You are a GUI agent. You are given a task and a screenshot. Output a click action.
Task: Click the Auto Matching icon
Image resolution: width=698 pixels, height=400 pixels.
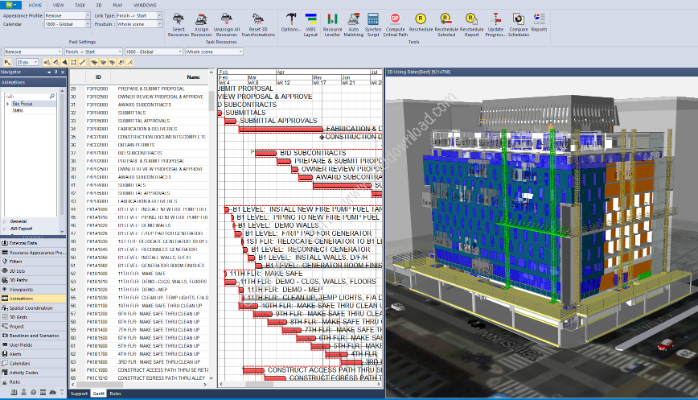(x=353, y=24)
